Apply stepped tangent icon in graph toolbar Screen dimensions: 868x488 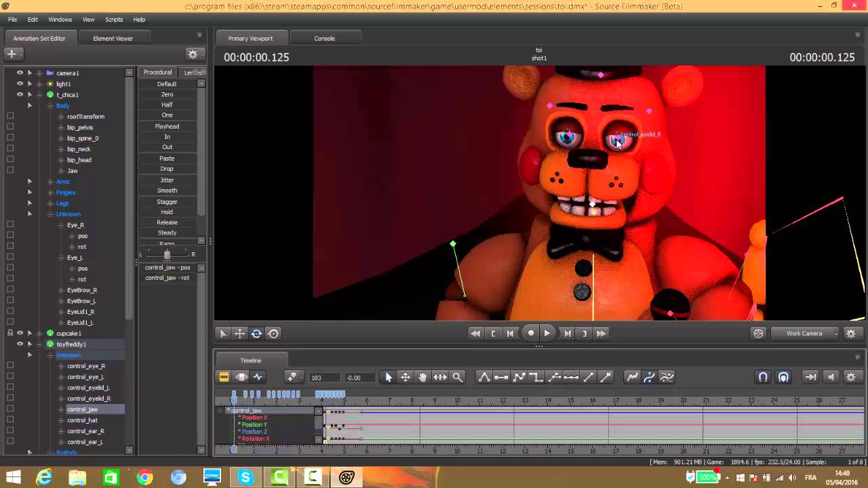pos(536,378)
